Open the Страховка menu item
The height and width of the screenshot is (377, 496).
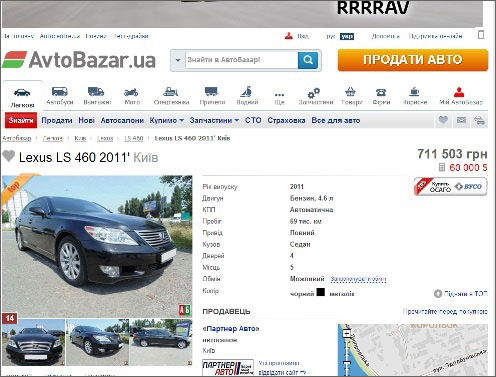(286, 120)
